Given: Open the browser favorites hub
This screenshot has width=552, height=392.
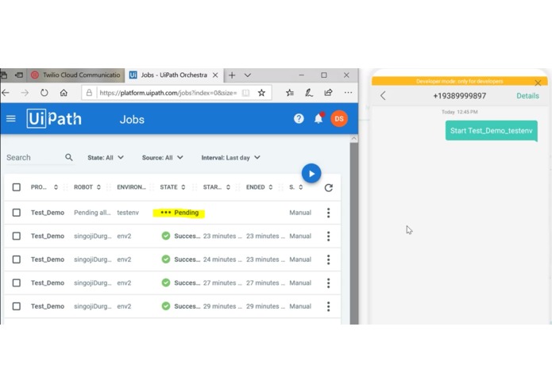Looking at the screenshot, I should (290, 93).
